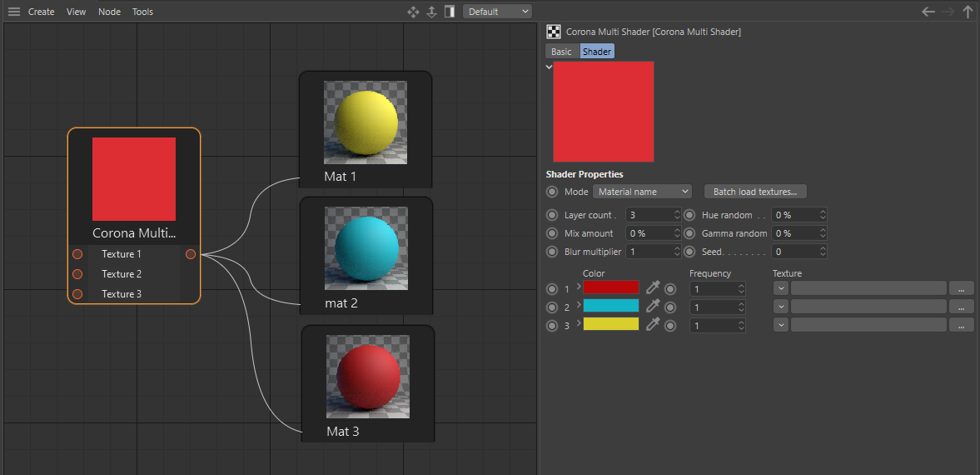The height and width of the screenshot is (475, 980).
Task: Click the red layer 1 color swatch
Action: tap(610, 287)
